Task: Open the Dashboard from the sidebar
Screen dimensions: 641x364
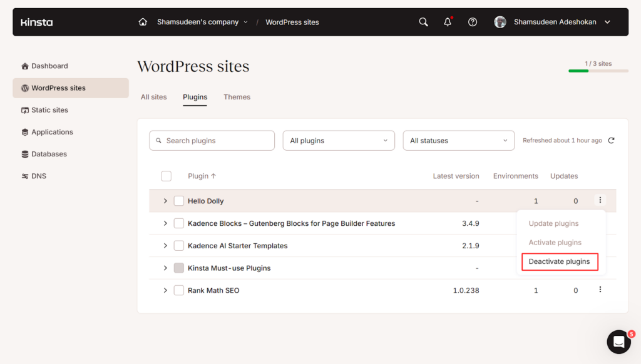Action: [x=49, y=66]
